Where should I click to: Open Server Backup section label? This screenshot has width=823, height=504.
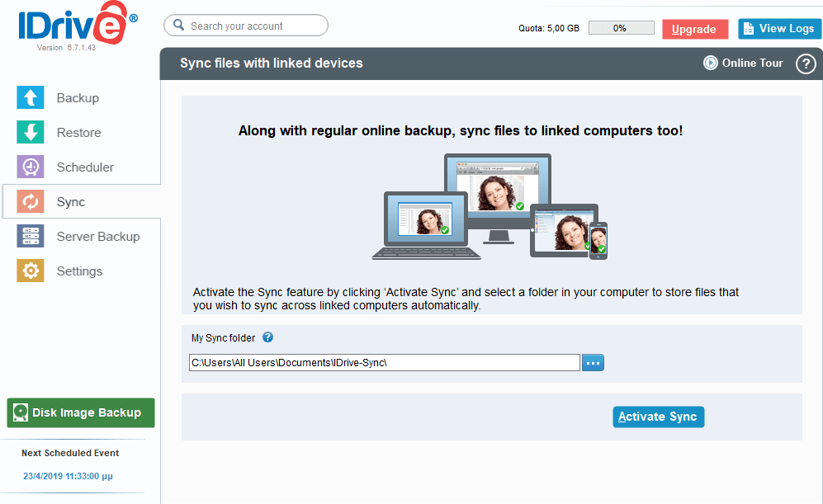click(98, 237)
